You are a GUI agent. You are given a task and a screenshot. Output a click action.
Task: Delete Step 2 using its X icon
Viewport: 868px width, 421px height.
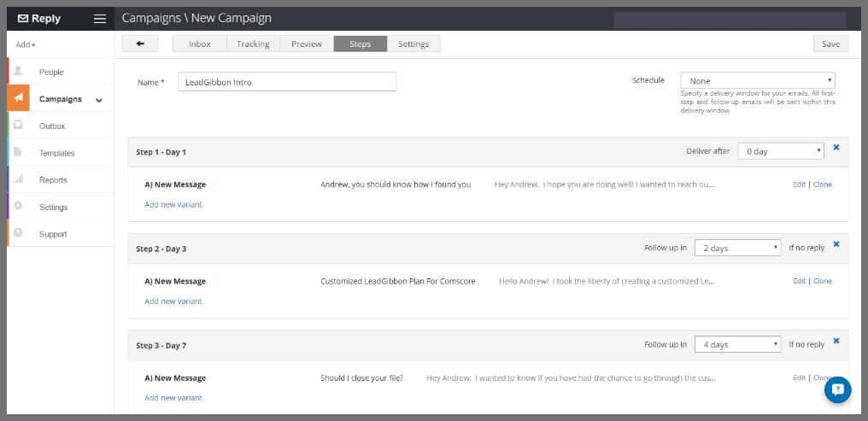coord(836,244)
